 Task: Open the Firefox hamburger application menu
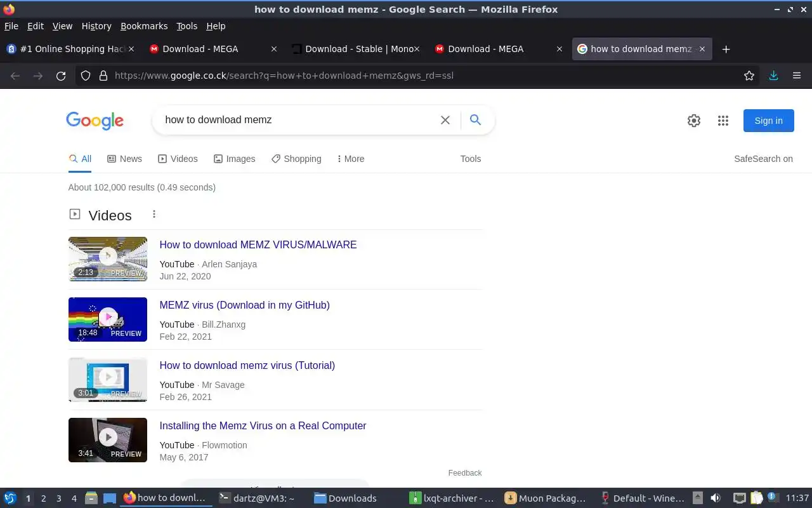[797, 76]
